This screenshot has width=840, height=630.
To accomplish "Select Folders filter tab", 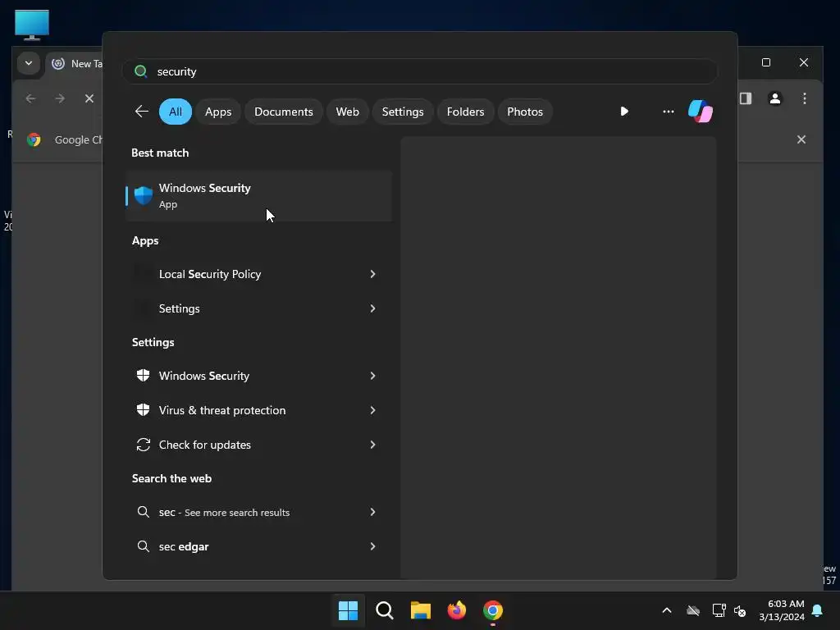I will pyautogui.click(x=465, y=112).
